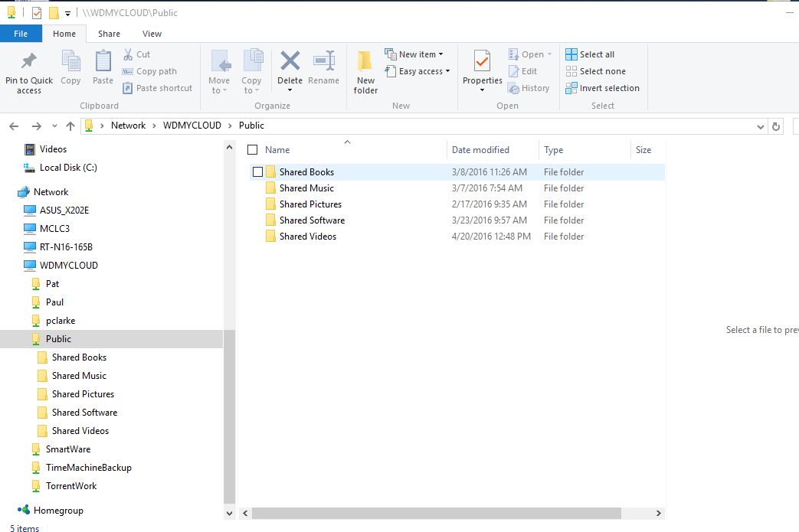
Task: Select TimeMachineBackup in navigation tree
Action: pos(88,468)
